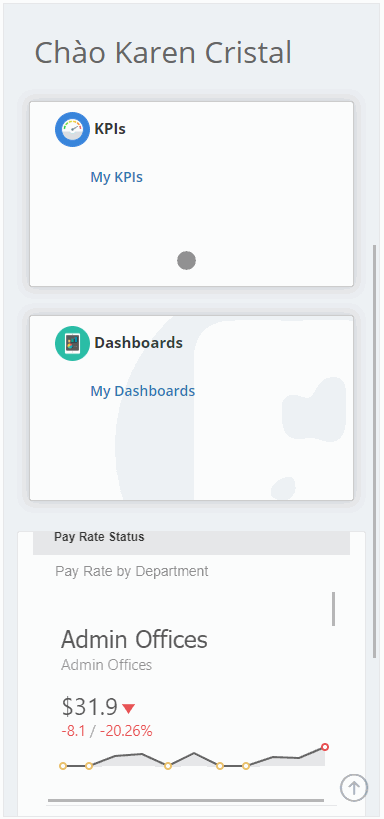Click the gray carousel dot in KPIs card
The width and height of the screenshot is (384, 819).
(187, 260)
